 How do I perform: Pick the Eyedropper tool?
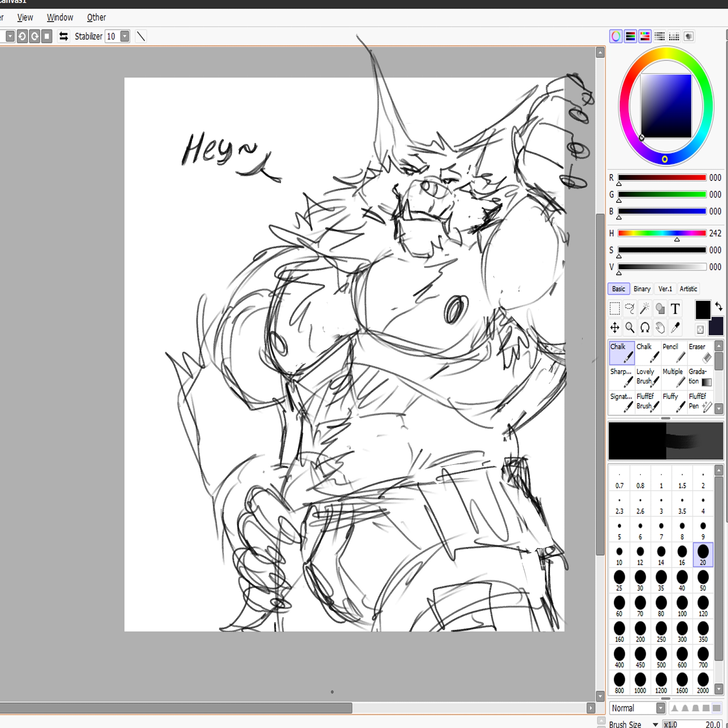[675, 328]
